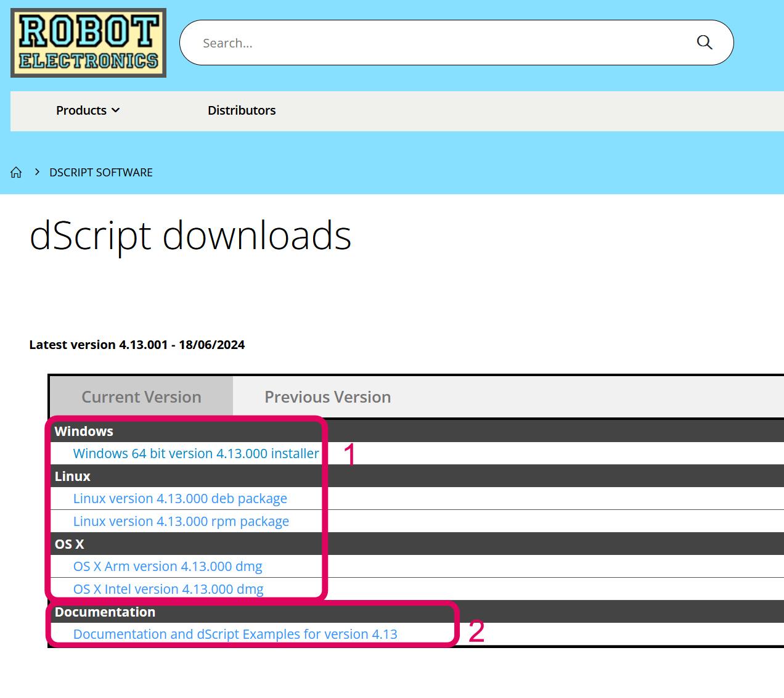Go to home via breadcrumb house icon

coord(16,173)
